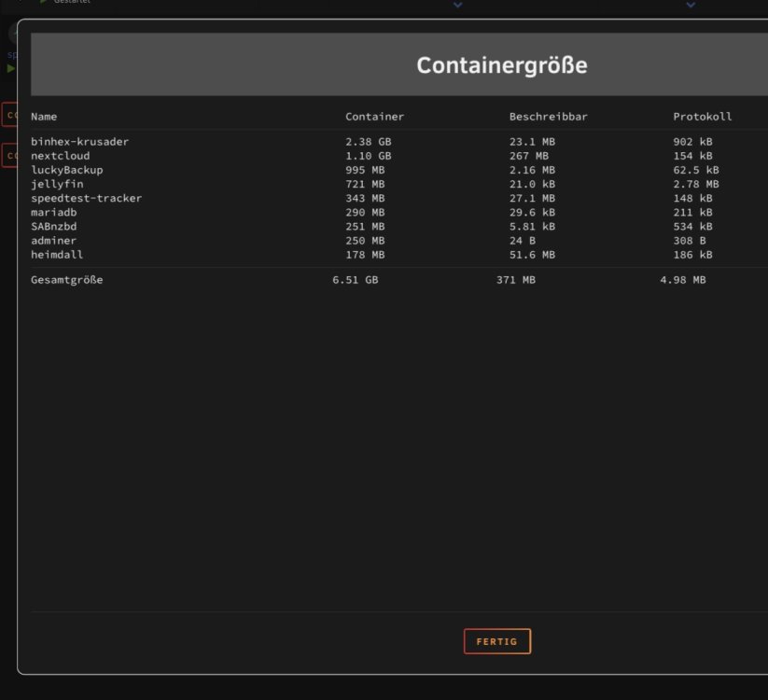Select the 178 MB container value
The image size is (768, 700).
pyautogui.click(x=365, y=255)
